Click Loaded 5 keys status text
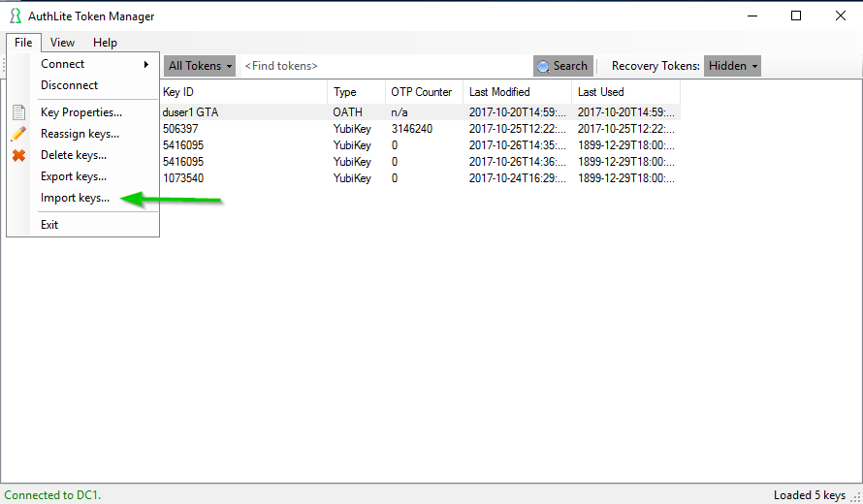The image size is (863, 504). click(809, 495)
